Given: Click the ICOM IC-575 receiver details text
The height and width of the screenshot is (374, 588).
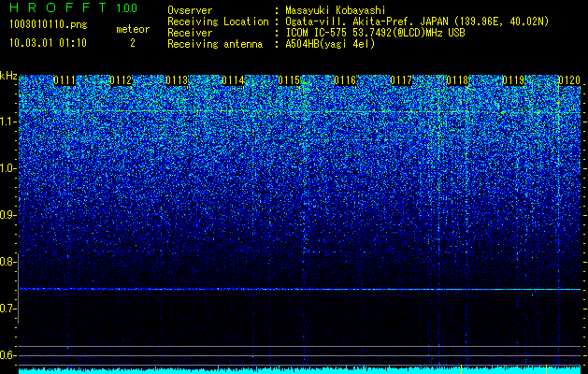Looking at the screenshot, I should click(x=375, y=33).
